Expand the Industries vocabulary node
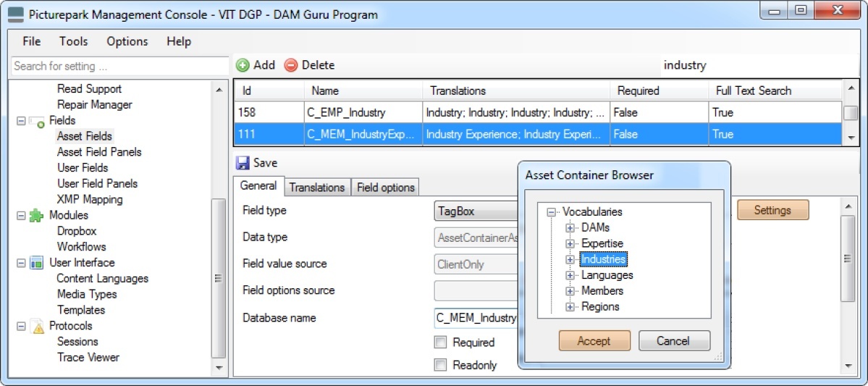The width and height of the screenshot is (868, 386). (570, 259)
